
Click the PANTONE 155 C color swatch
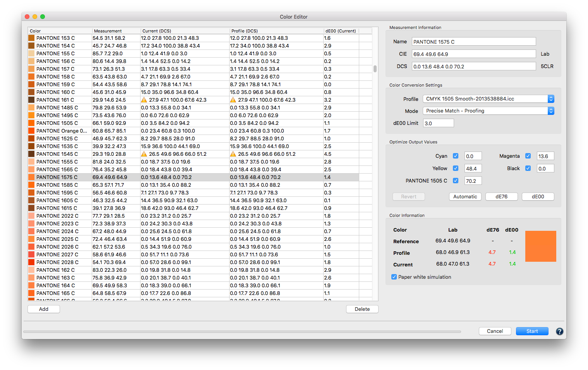tap(31, 53)
